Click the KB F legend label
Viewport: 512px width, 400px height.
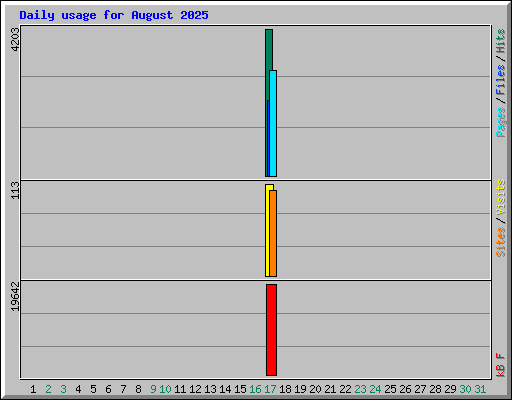(x=501, y=365)
